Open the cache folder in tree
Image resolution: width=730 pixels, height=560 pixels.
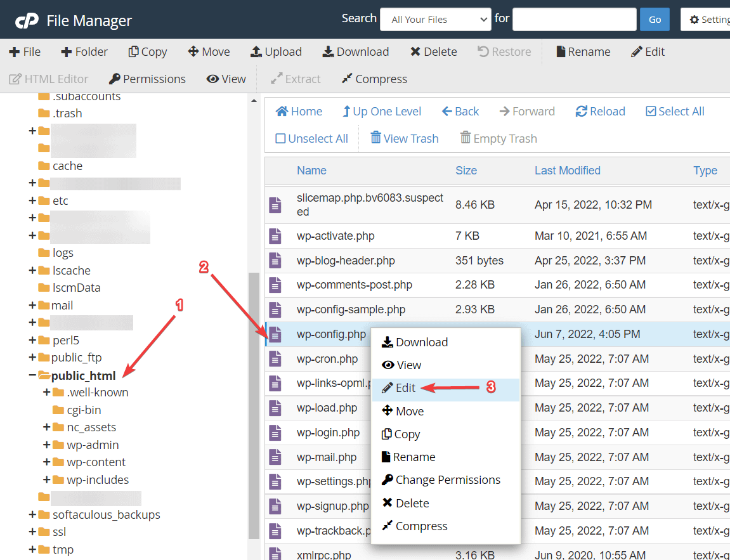tap(60, 166)
